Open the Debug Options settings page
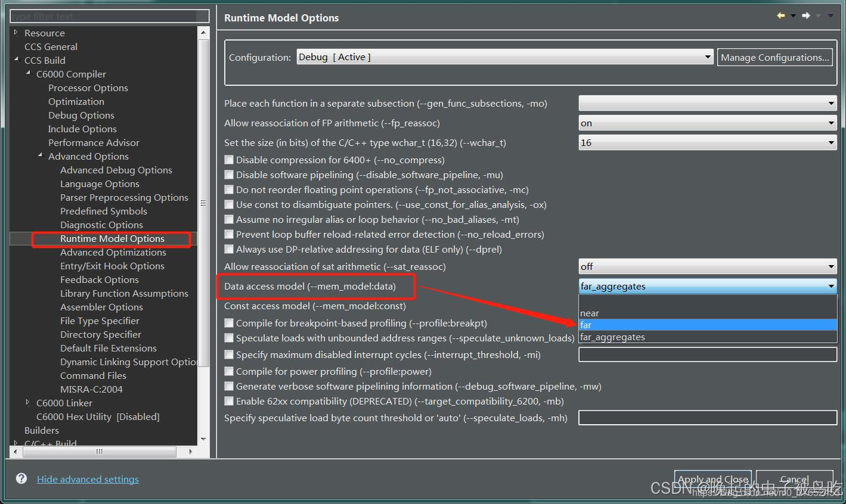This screenshot has height=504, width=846. [81, 115]
